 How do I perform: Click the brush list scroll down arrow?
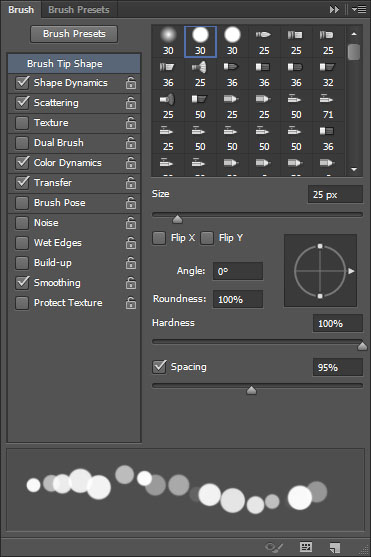pyautogui.click(x=354, y=169)
